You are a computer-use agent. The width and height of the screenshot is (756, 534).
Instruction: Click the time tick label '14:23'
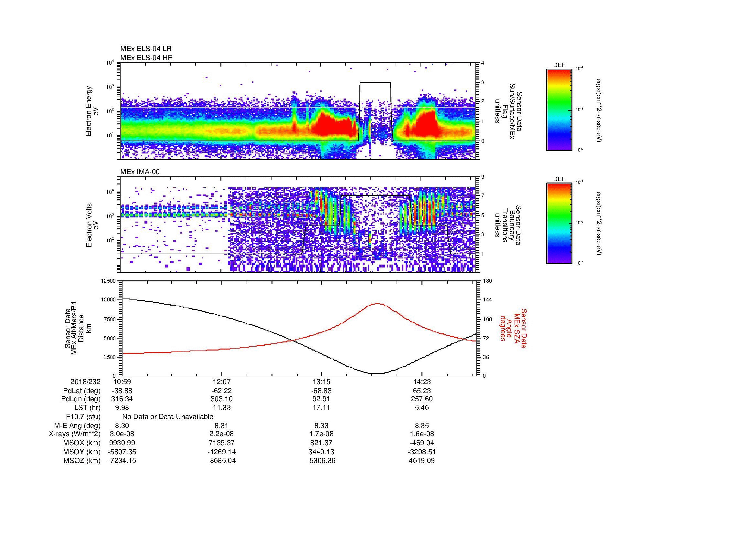coord(422,382)
